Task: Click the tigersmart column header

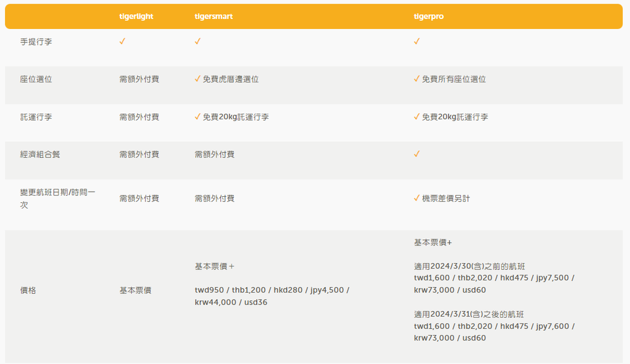Action: [213, 17]
